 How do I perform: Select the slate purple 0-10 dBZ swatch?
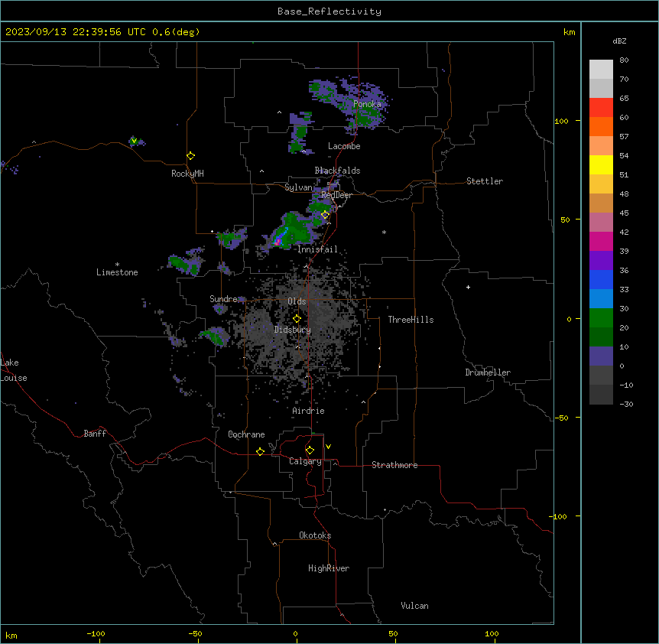[x=601, y=356]
